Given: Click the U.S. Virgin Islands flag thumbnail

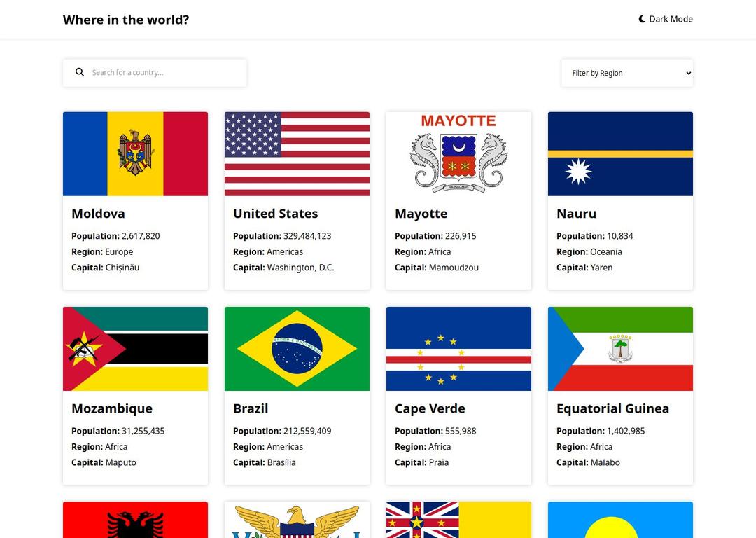Looking at the screenshot, I should 297,520.
